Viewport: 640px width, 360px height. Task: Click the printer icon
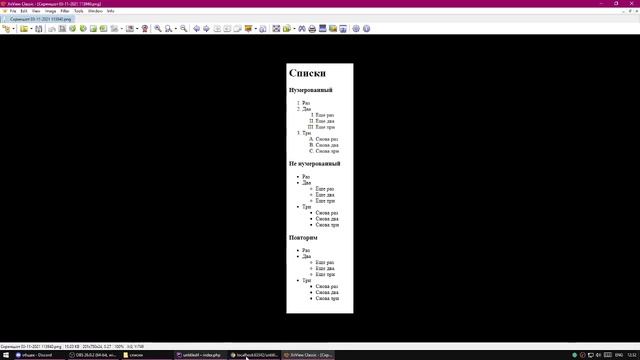coord(312,29)
